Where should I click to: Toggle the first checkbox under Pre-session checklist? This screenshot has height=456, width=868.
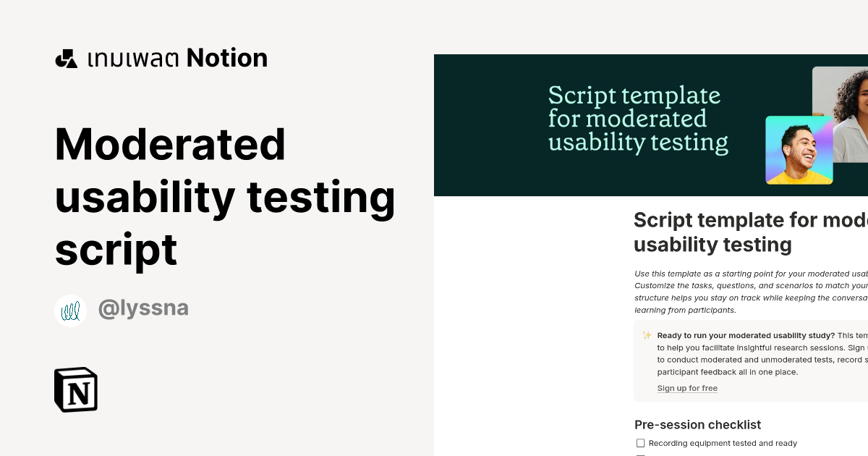click(640, 442)
